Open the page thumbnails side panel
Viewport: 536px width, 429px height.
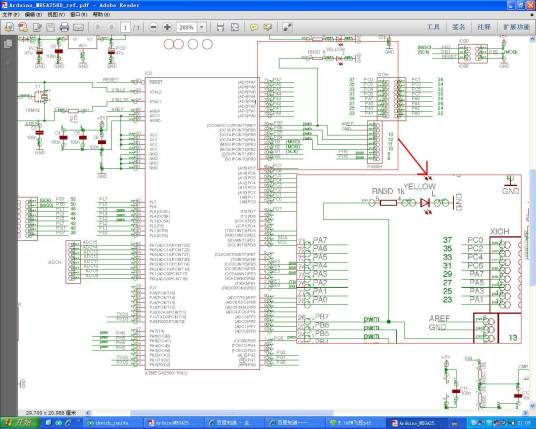click(x=8, y=44)
